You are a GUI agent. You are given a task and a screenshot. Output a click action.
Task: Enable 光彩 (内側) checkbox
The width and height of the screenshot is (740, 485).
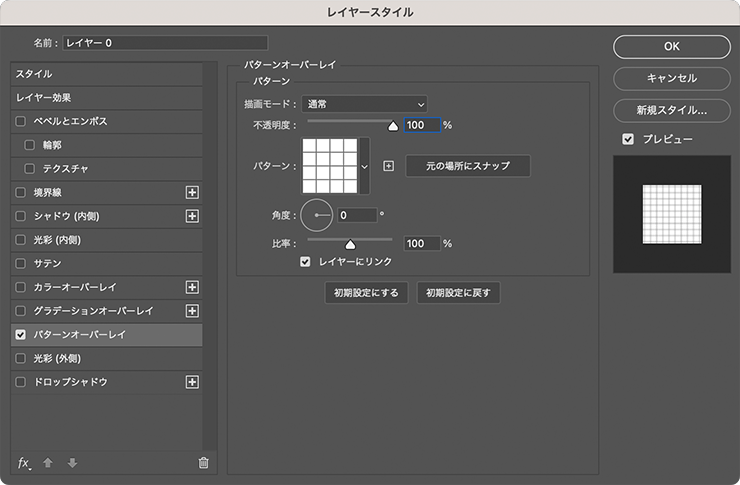point(21,240)
